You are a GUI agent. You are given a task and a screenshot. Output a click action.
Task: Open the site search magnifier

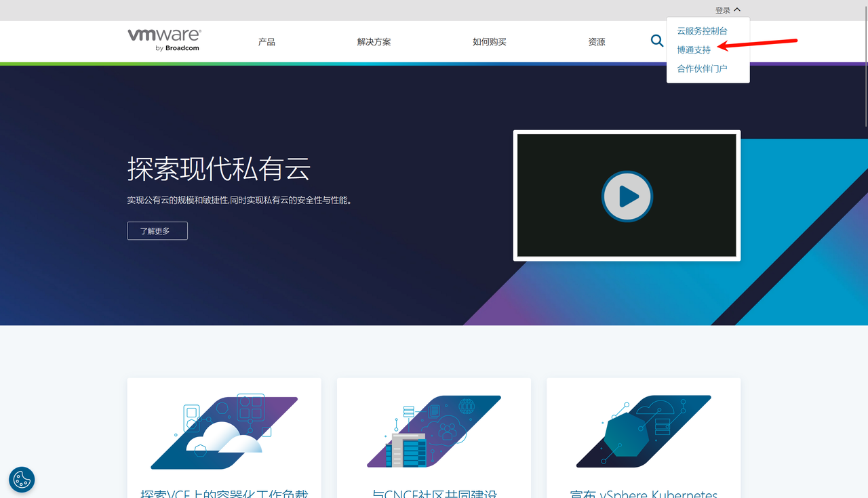coord(656,41)
